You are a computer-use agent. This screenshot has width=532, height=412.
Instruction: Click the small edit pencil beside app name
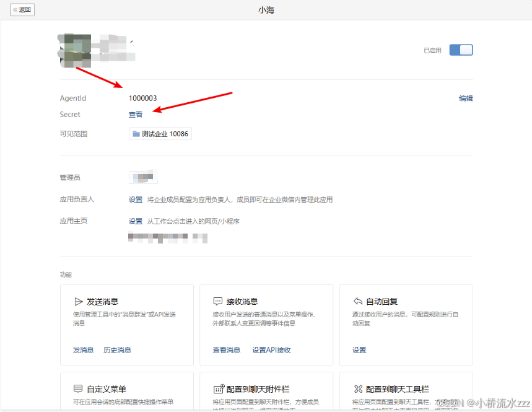[x=132, y=42]
